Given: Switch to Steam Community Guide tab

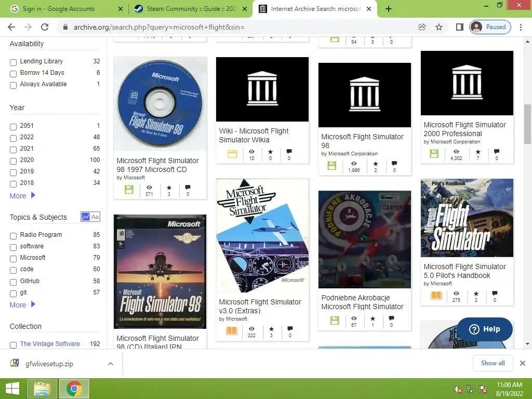Looking at the screenshot, I should click(x=191, y=9).
